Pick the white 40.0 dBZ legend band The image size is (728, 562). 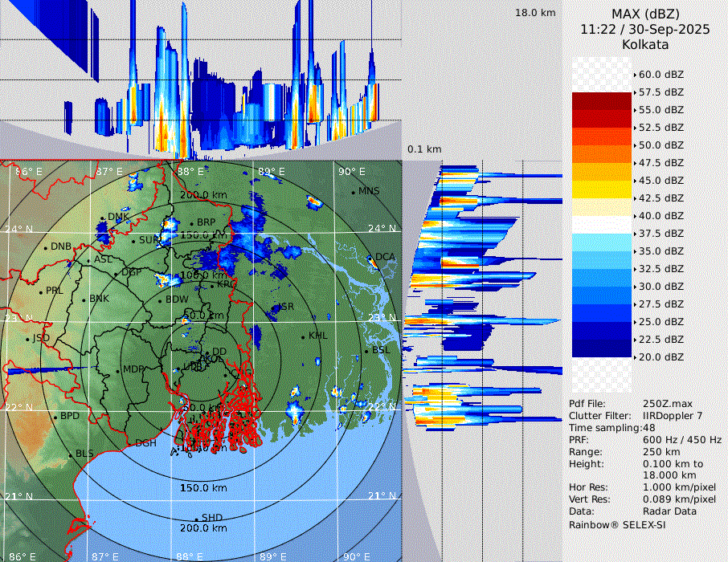point(602,225)
